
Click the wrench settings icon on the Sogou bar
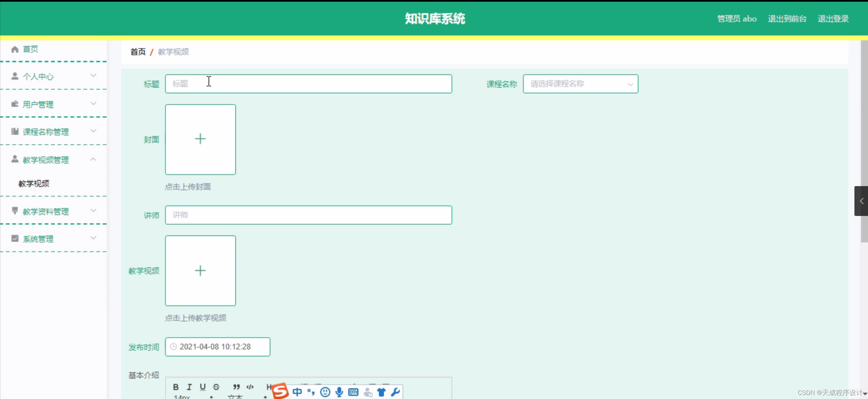point(395,392)
